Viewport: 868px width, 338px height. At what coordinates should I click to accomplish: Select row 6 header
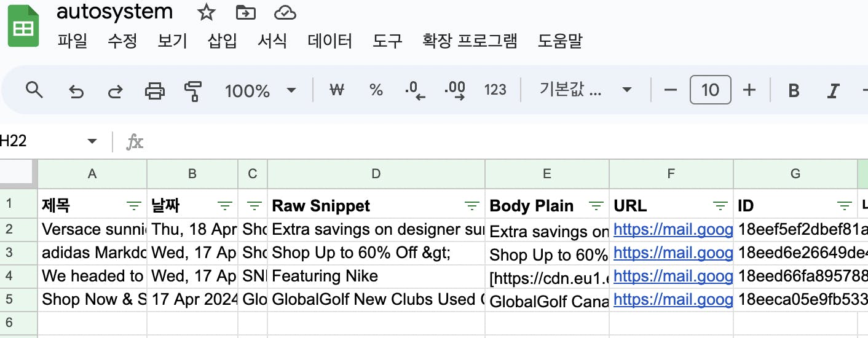18,323
